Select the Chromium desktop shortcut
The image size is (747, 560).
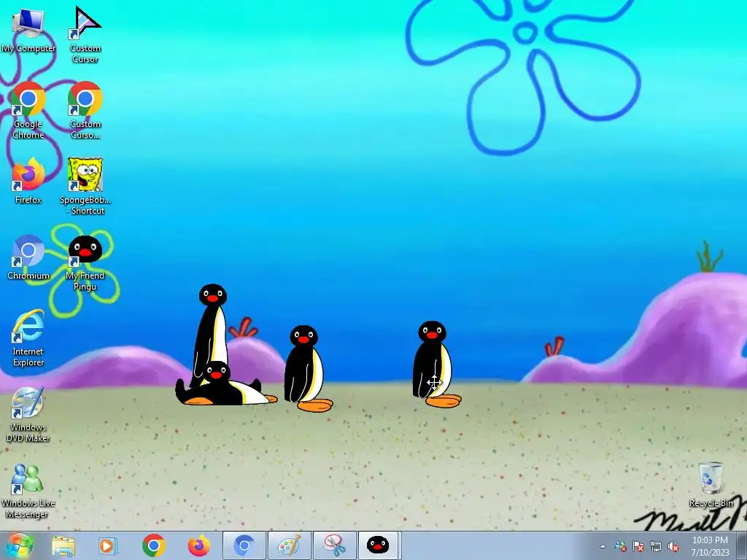28,256
